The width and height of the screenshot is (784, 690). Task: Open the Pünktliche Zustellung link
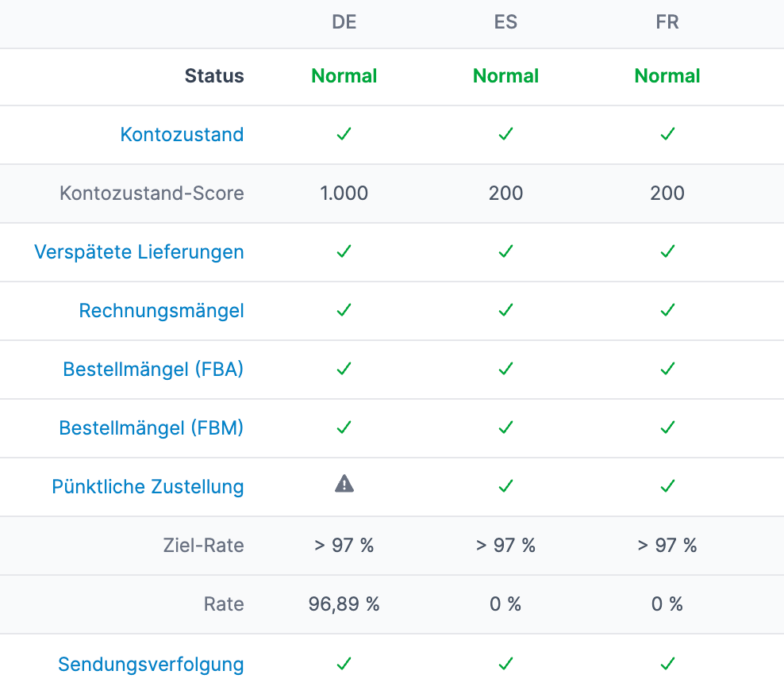[x=147, y=486]
